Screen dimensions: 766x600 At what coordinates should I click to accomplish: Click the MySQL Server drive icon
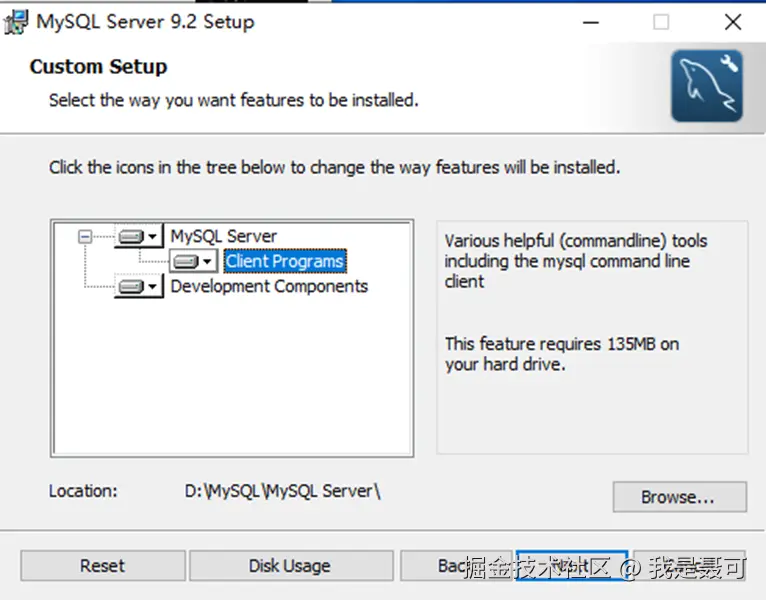pos(131,237)
